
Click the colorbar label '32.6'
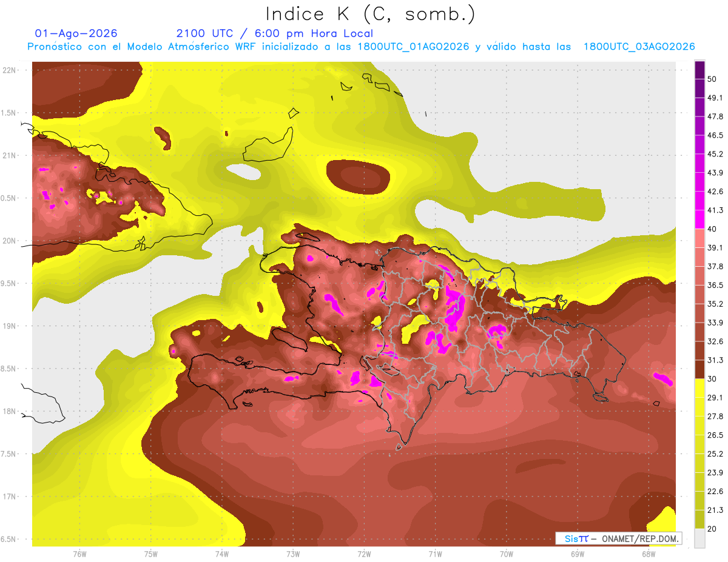[715, 341]
